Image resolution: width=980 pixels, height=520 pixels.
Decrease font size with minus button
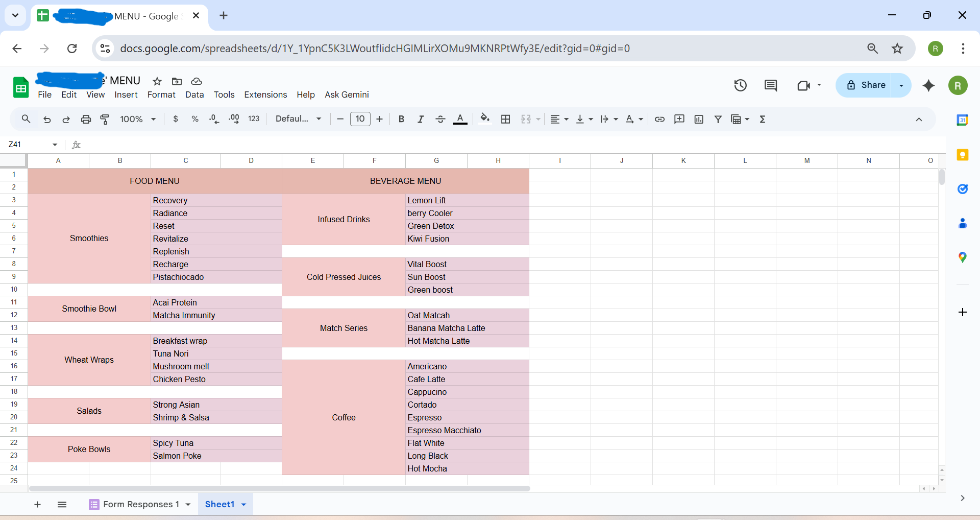pos(340,119)
